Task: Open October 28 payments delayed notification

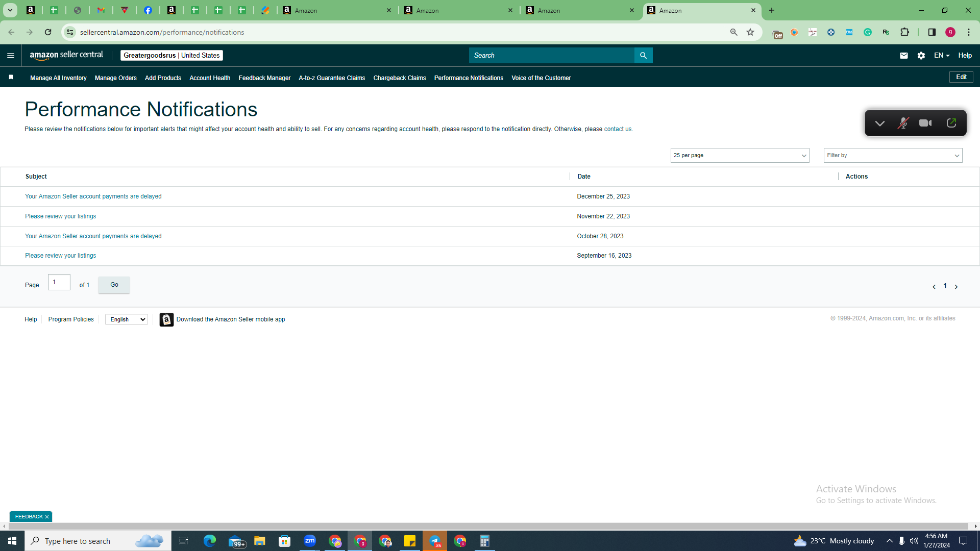Action: coord(93,236)
